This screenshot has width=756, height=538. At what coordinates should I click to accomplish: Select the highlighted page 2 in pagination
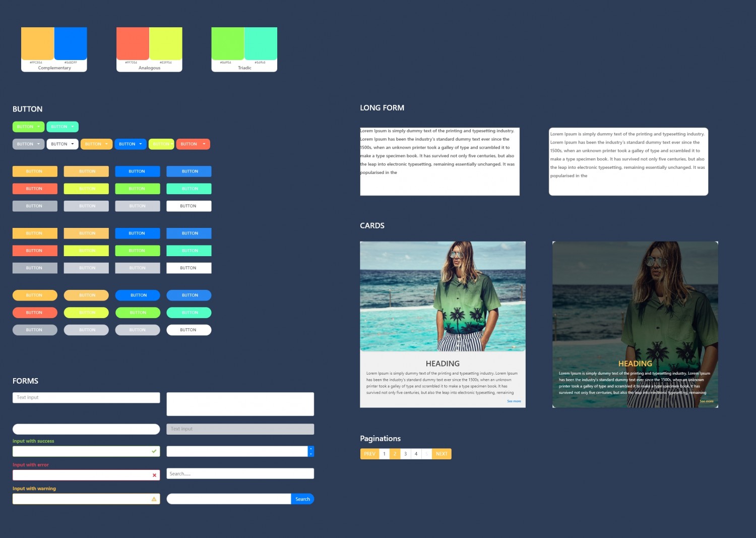(395, 454)
